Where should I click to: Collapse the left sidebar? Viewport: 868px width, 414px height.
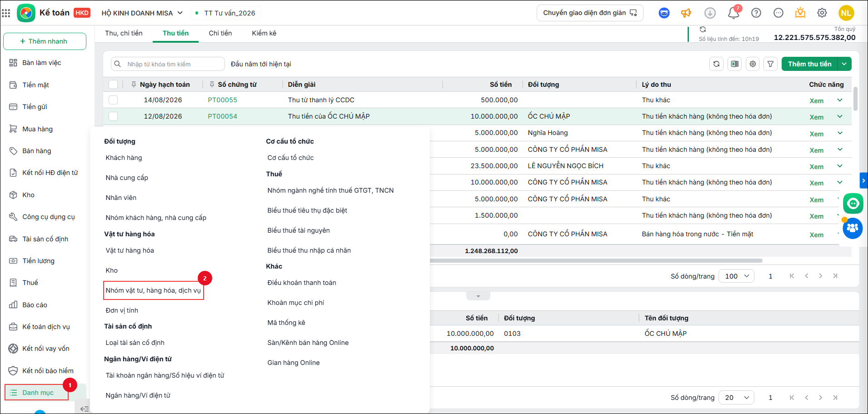point(84,409)
